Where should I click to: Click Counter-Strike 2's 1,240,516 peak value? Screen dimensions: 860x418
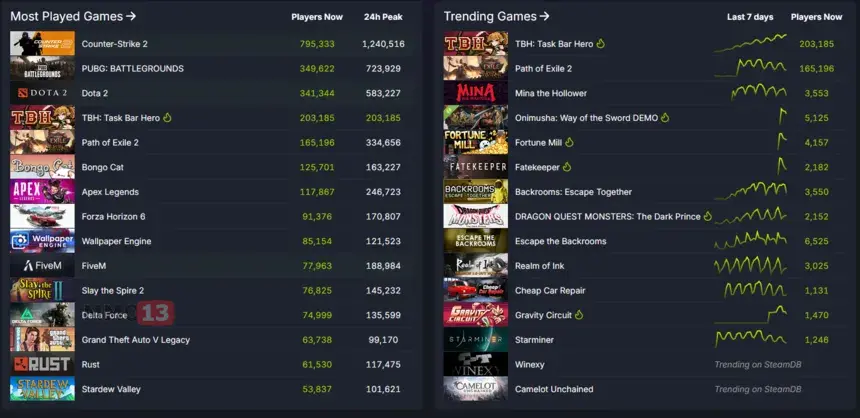(x=383, y=44)
